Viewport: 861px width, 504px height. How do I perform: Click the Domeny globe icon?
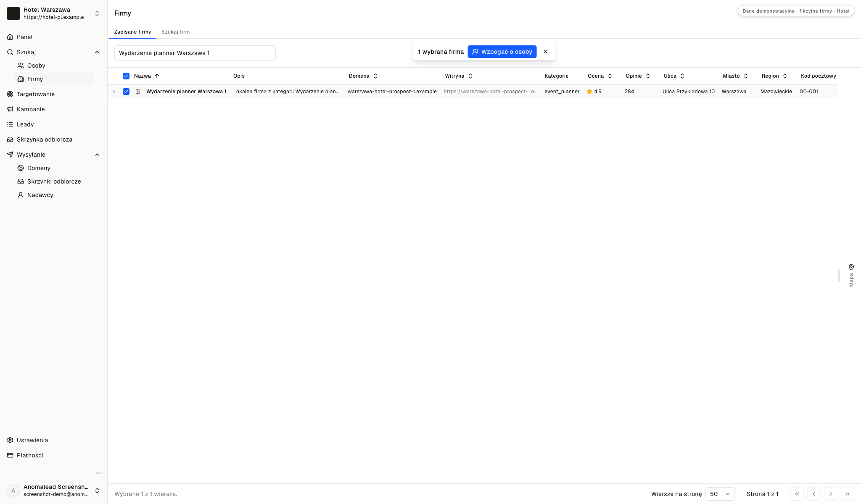click(21, 168)
